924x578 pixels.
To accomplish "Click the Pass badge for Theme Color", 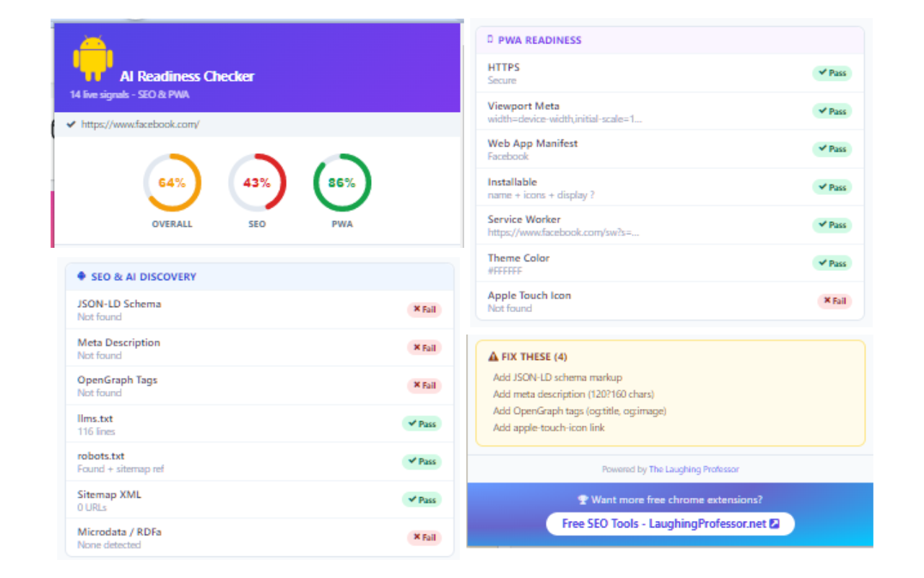I will (832, 263).
